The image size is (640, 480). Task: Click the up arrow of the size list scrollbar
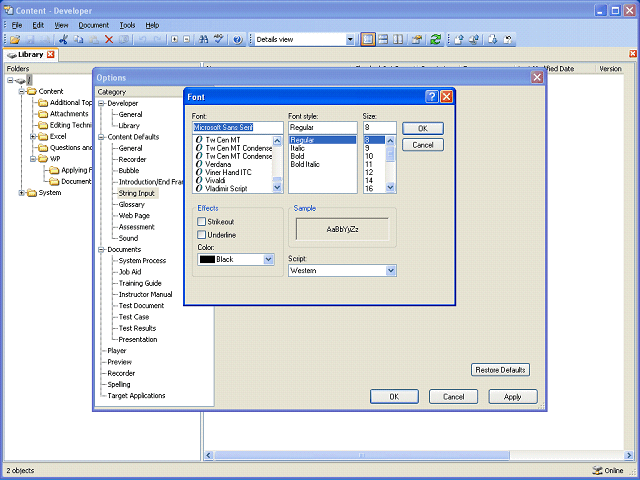point(390,141)
